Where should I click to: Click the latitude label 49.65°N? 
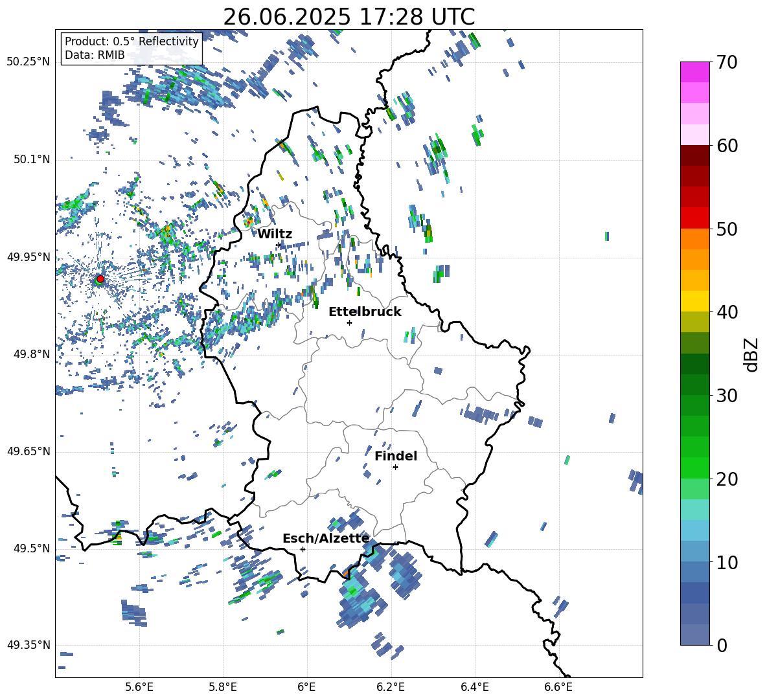[29, 451]
